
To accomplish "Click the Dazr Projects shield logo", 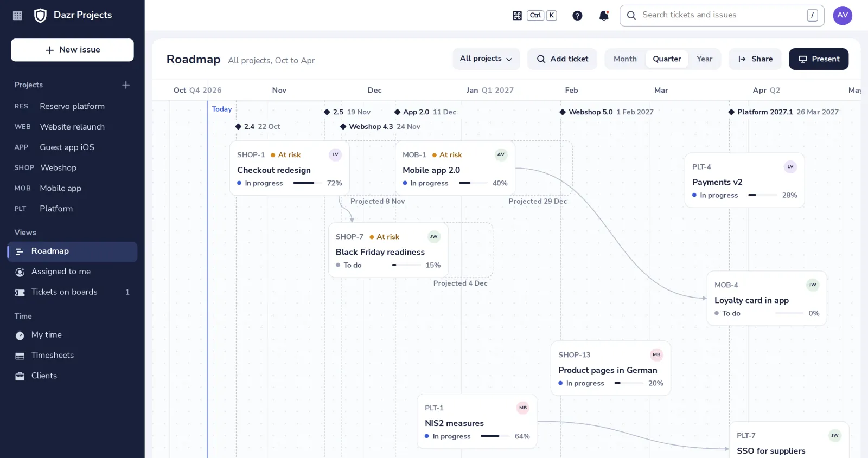I will coord(40,15).
